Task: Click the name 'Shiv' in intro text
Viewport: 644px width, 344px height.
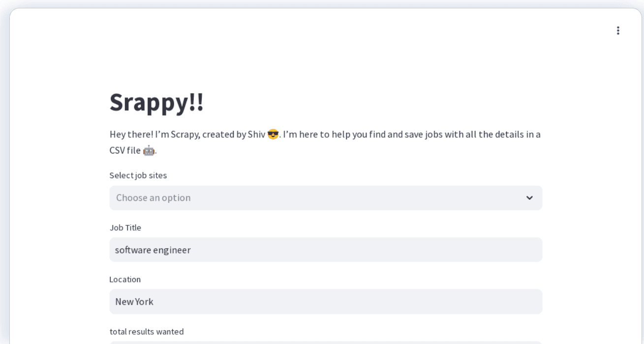Action: 256,134
